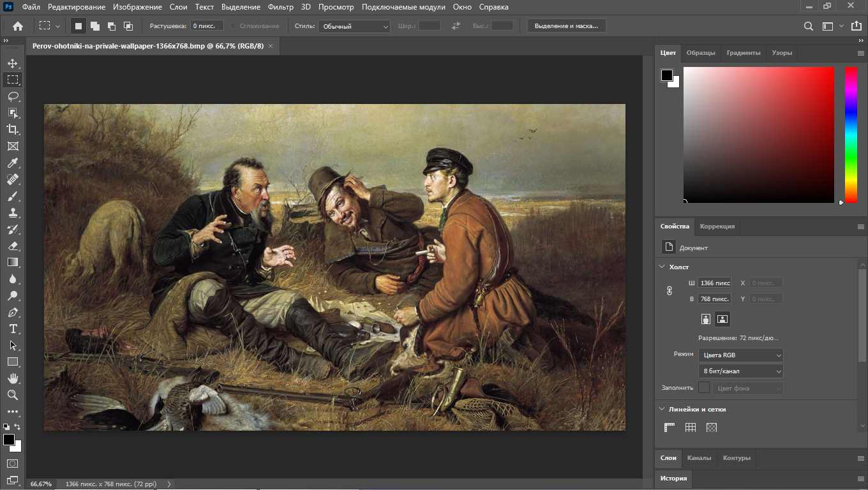Select the Blur tool
Image resolution: width=868 pixels, height=490 pixels.
[x=13, y=279]
